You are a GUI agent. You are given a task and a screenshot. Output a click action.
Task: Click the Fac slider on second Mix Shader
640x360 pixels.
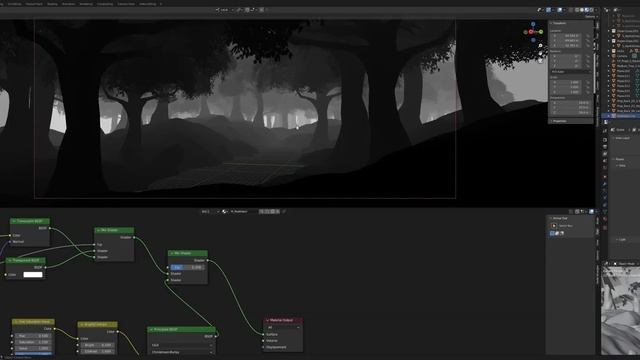(x=187, y=267)
